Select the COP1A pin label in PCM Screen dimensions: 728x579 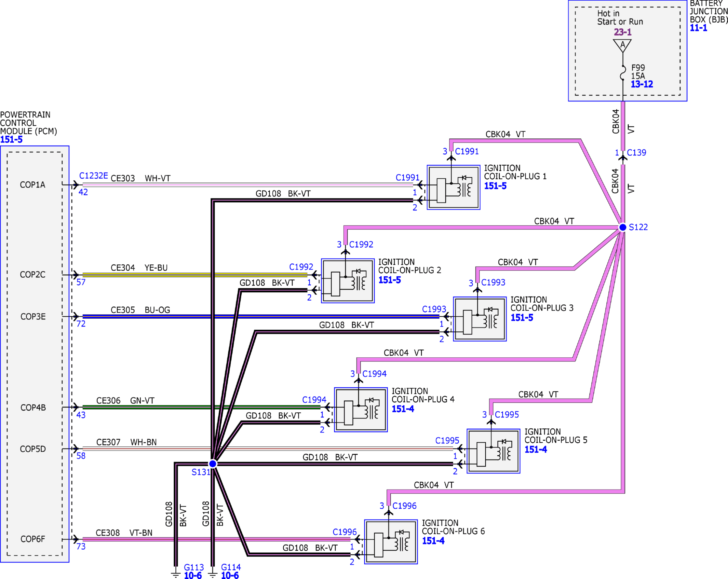pos(32,185)
